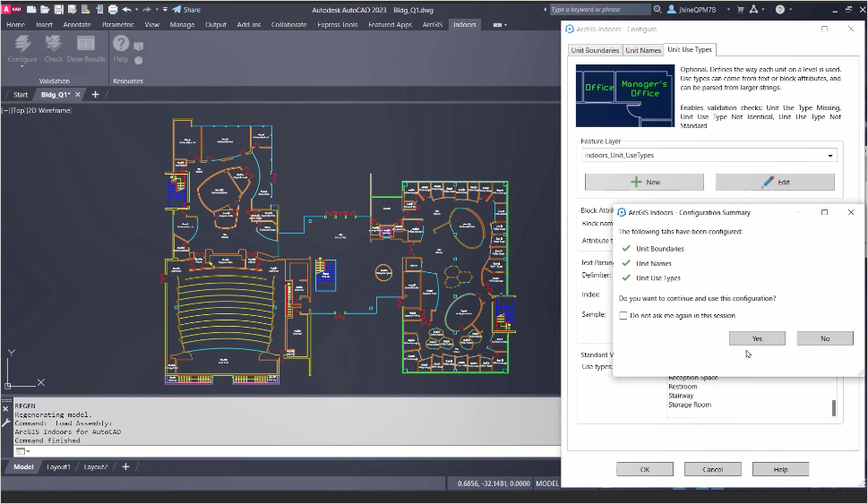The image size is (868, 504).
Task: Switch to the Unit Boundaries tab
Action: (x=595, y=50)
